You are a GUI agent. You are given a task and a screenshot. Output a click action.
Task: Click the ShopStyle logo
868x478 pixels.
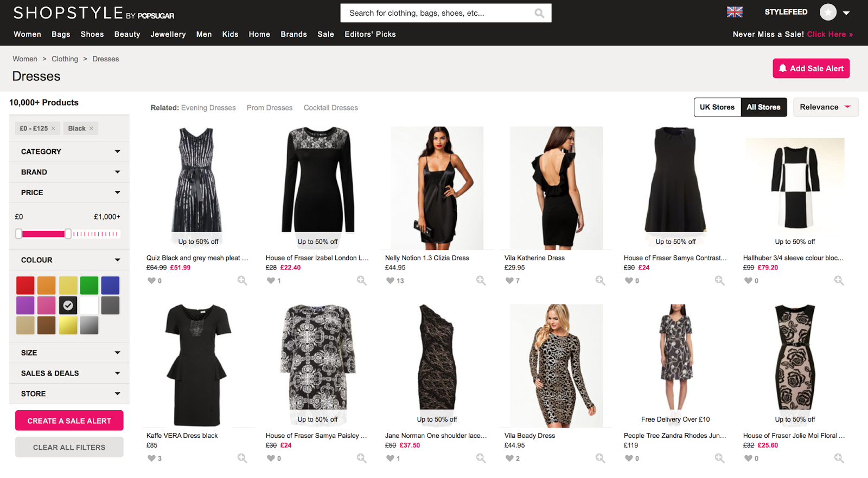(94, 13)
